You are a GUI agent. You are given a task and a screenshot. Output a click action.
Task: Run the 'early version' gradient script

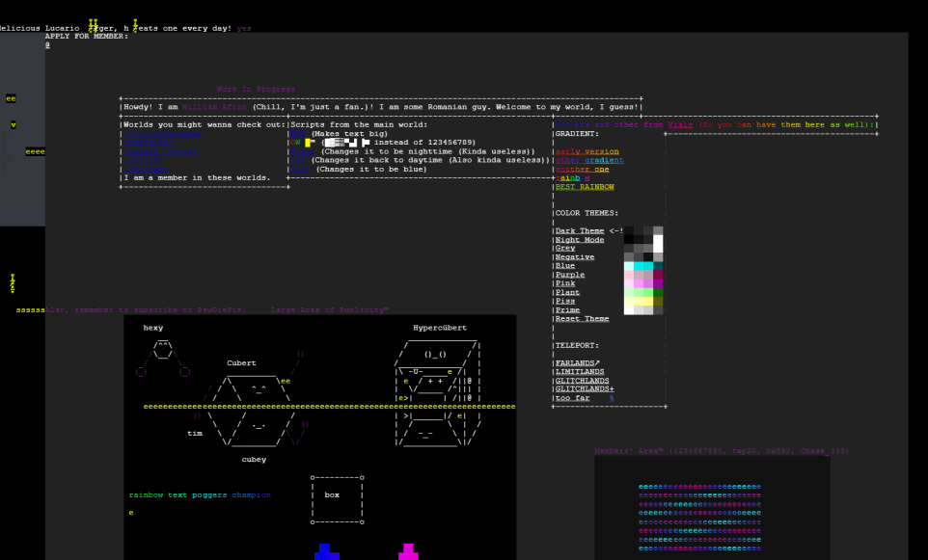coord(587,151)
